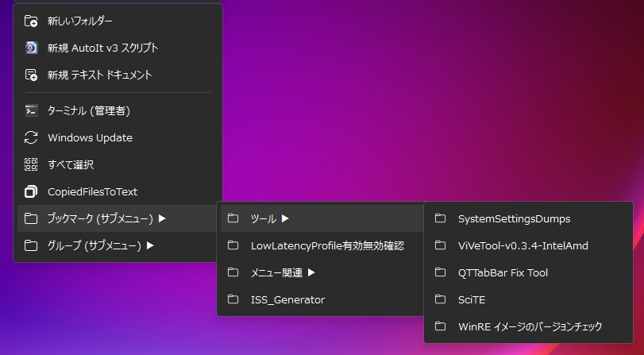This screenshot has width=644, height=355.
Task: Click the Windows Update refresh icon
Action: [31, 137]
